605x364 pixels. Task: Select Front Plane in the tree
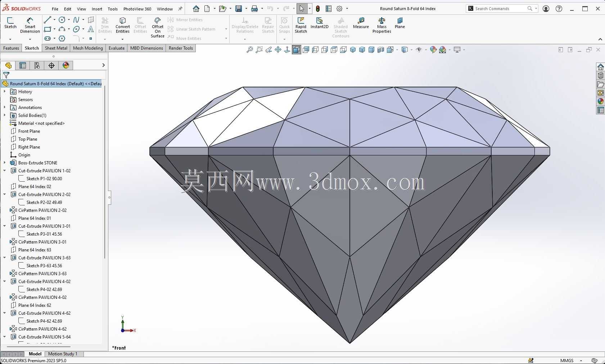pyautogui.click(x=29, y=131)
